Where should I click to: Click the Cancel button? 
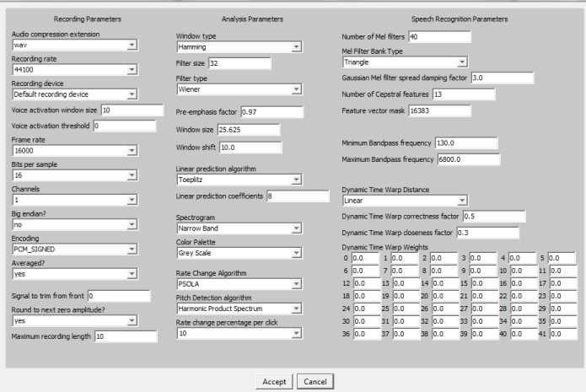point(315,381)
